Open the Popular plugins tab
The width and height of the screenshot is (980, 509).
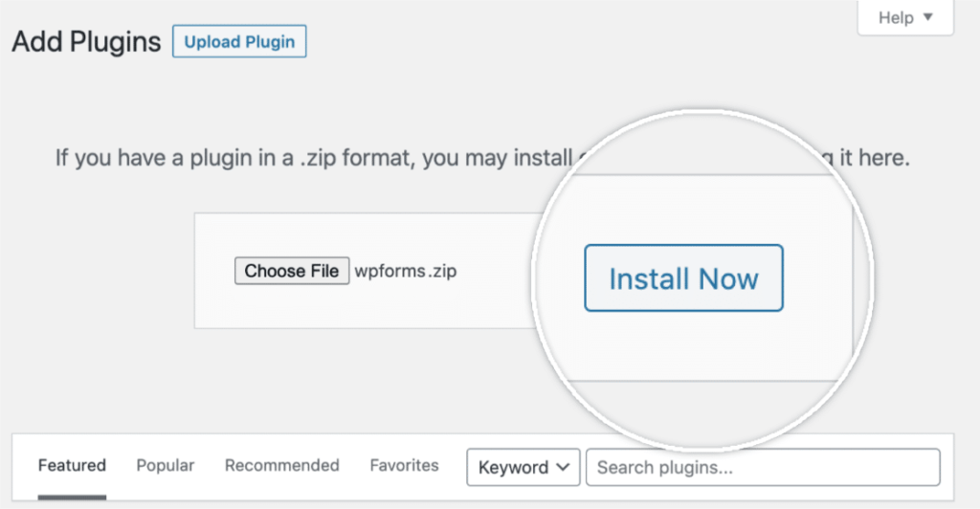pos(165,466)
